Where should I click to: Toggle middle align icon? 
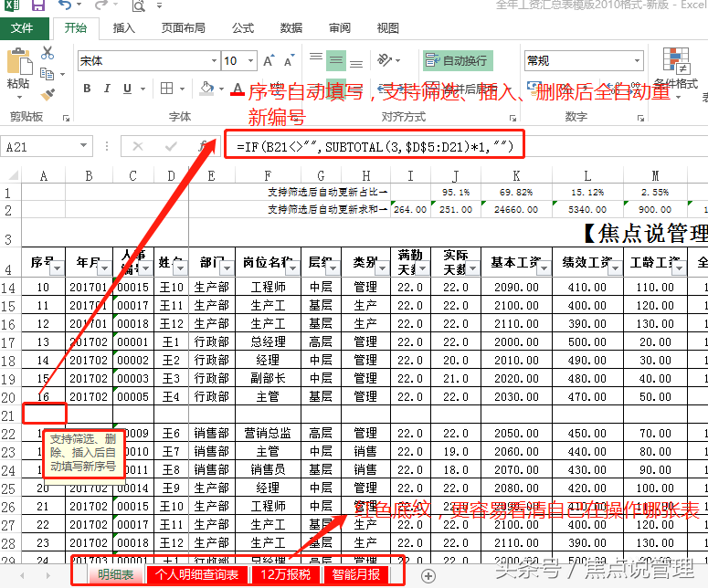pyautogui.click(x=336, y=60)
